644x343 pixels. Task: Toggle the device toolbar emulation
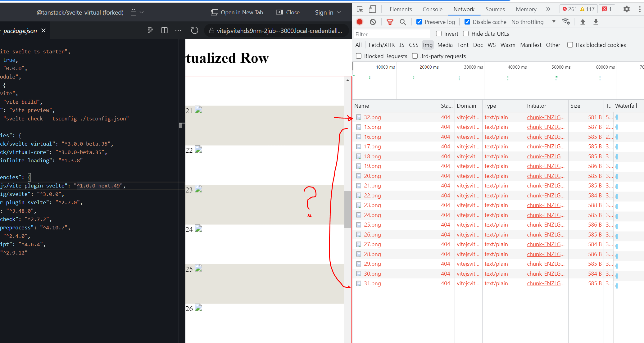coord(372,9)
